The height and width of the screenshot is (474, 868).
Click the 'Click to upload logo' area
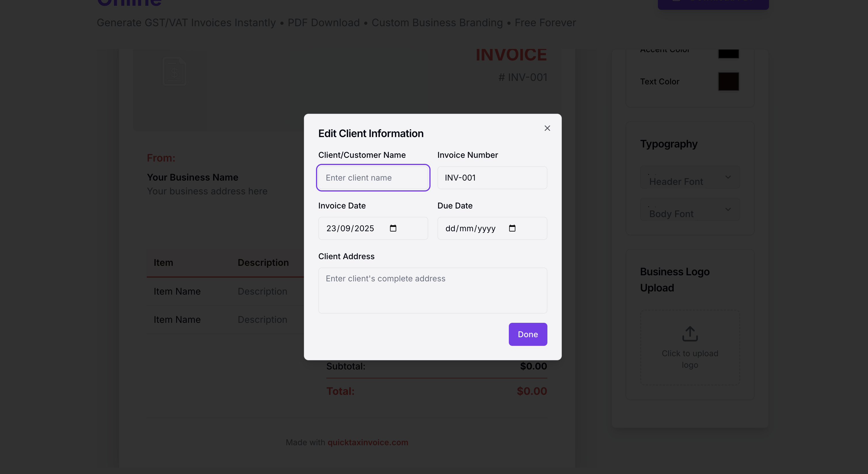pyautogui.click(x=690, y=348)
